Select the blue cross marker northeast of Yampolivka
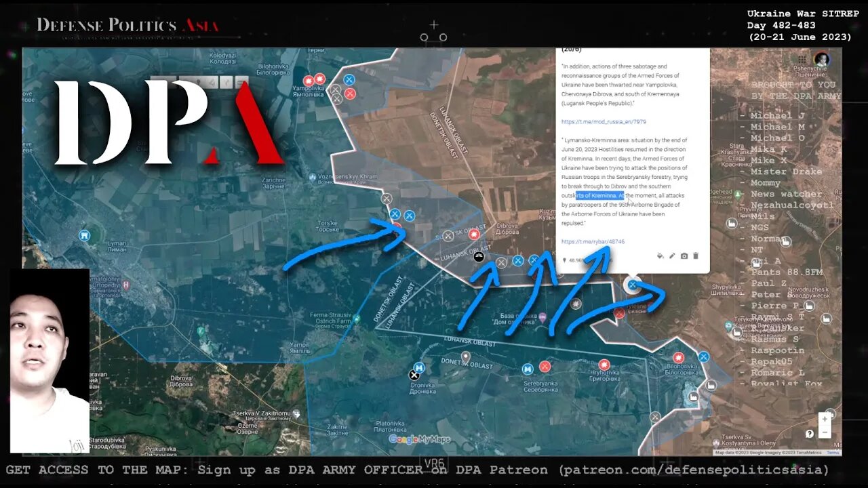 click(349, 79)
